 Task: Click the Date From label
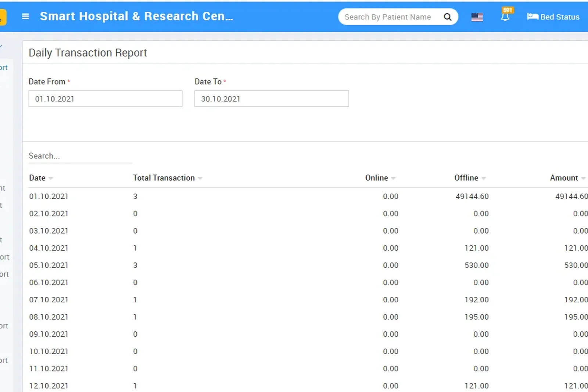click(47, 82)
